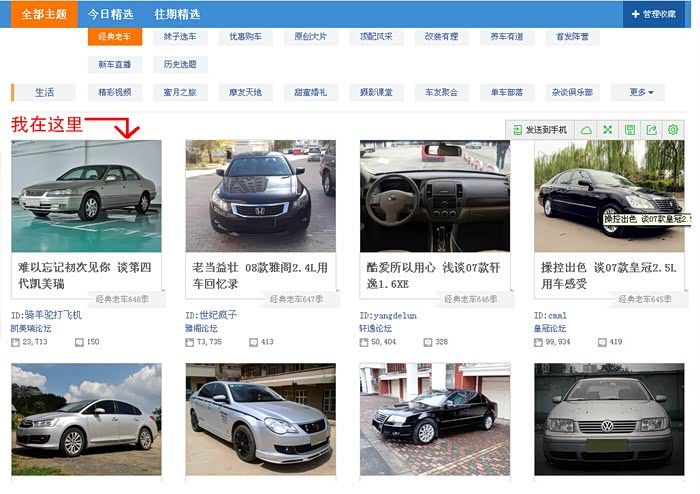The image size is (700, 494).
Task: Click the comment icon beside 419
Action: (602, 342)
